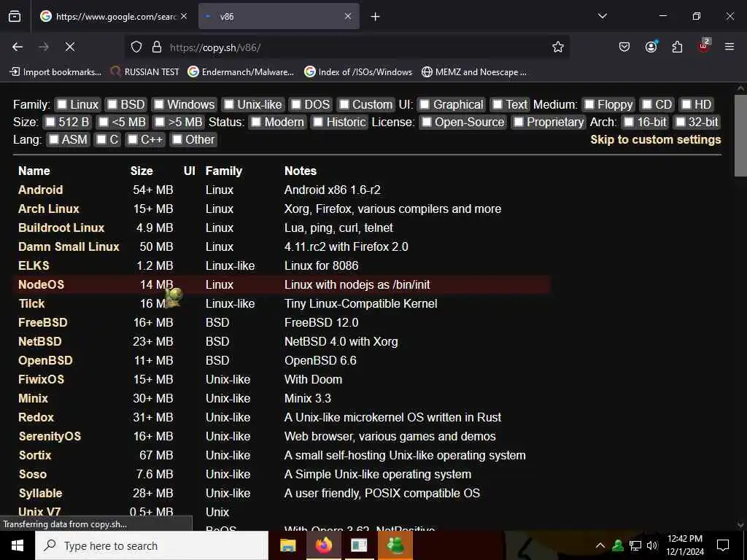747x560 pixels.
Task: Open Index of /ISOs/Windows bookmark
Action: click(358, 72)
